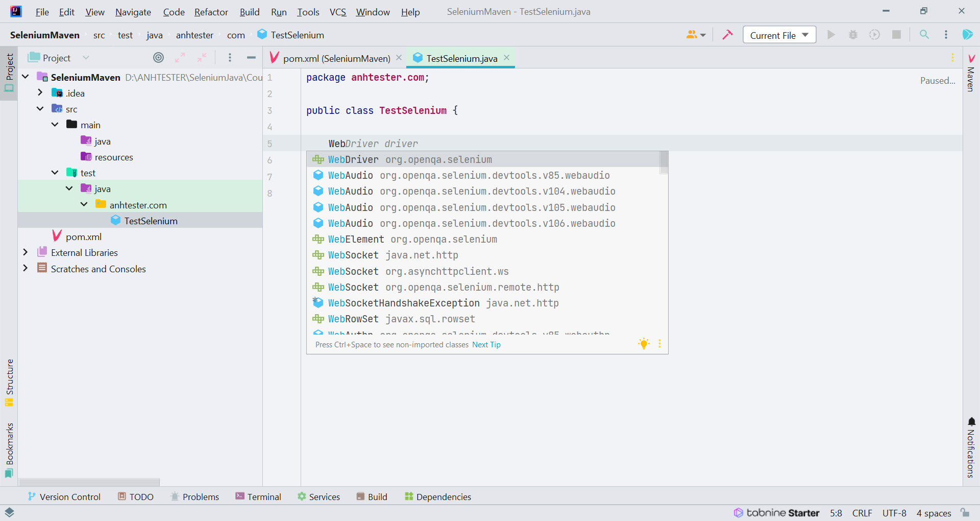Collapse the test folder

click(x=55, y=173)
